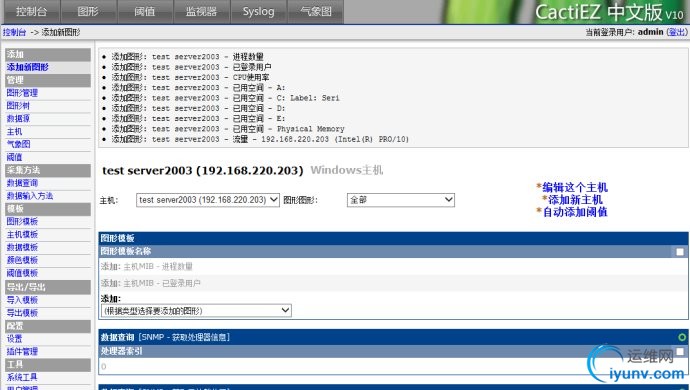Open 图形模板 in the sidebar
690x390 pixels.
click(22, 221)
